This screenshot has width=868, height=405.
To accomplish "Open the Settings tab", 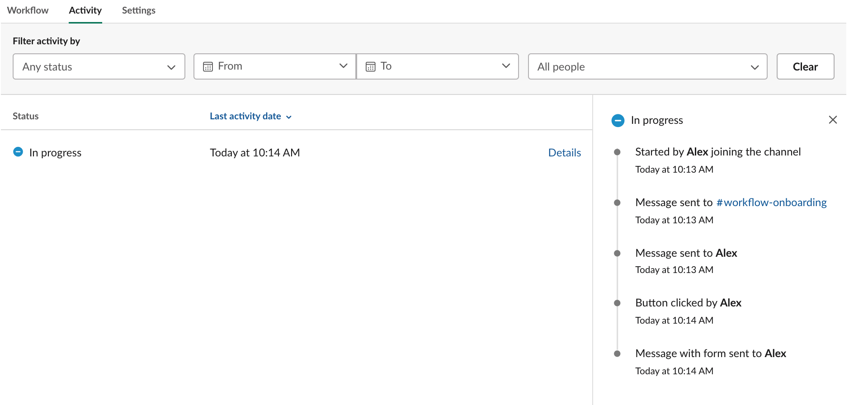I will pyautogui.click(x=138, y=10).
